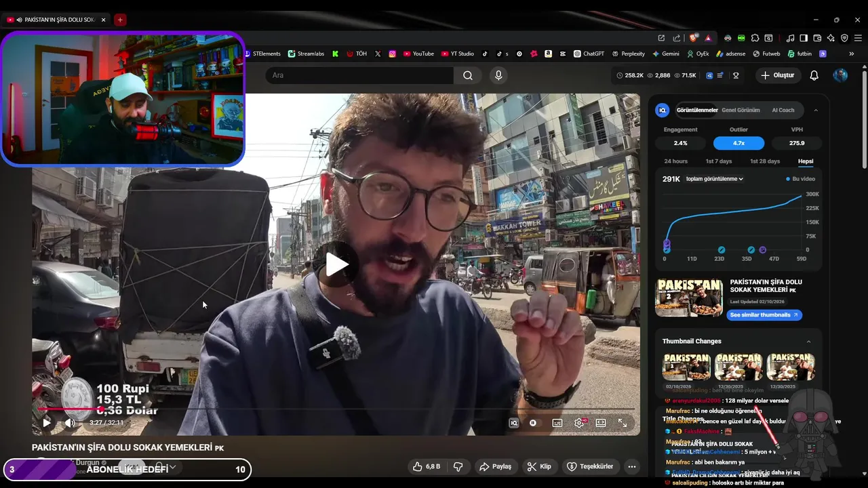Select the AI Coach tab
The height and width of the screenshot is (488, 868).
[783, 110]
